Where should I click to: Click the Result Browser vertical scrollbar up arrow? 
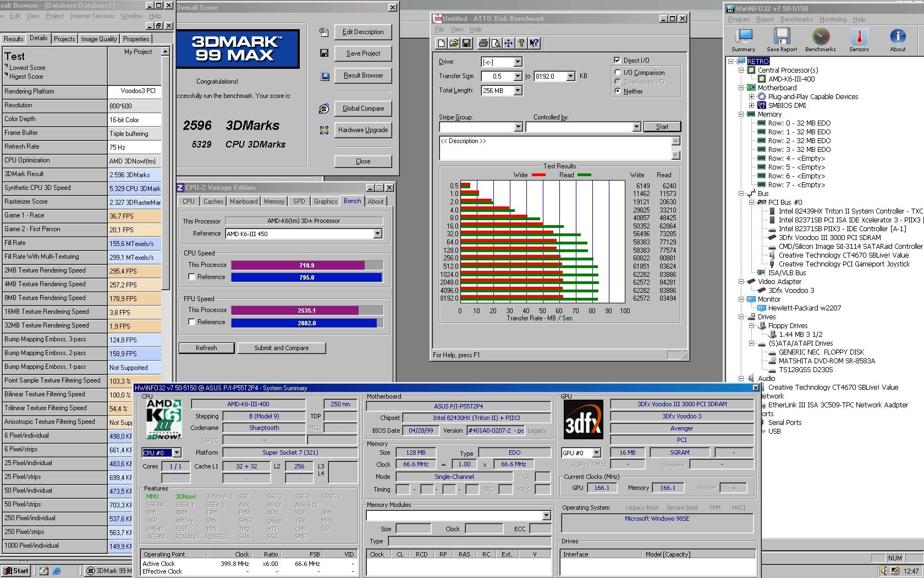165,51
